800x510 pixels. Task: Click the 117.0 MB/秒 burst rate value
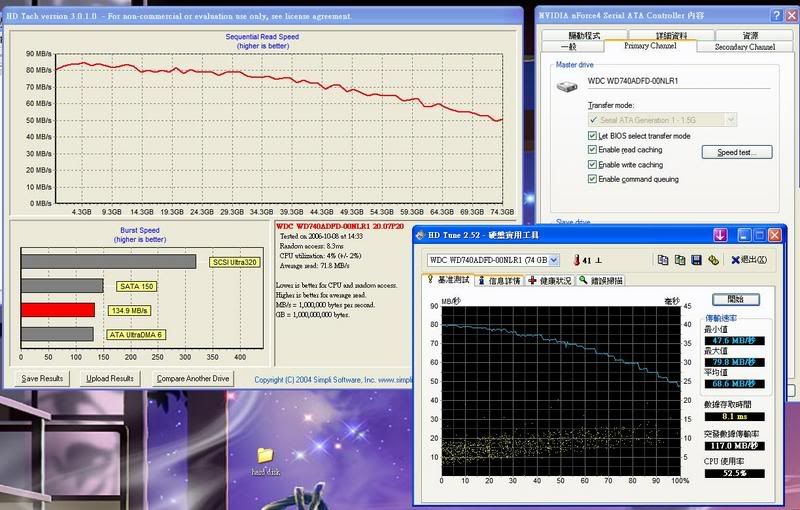click(734, 446)
